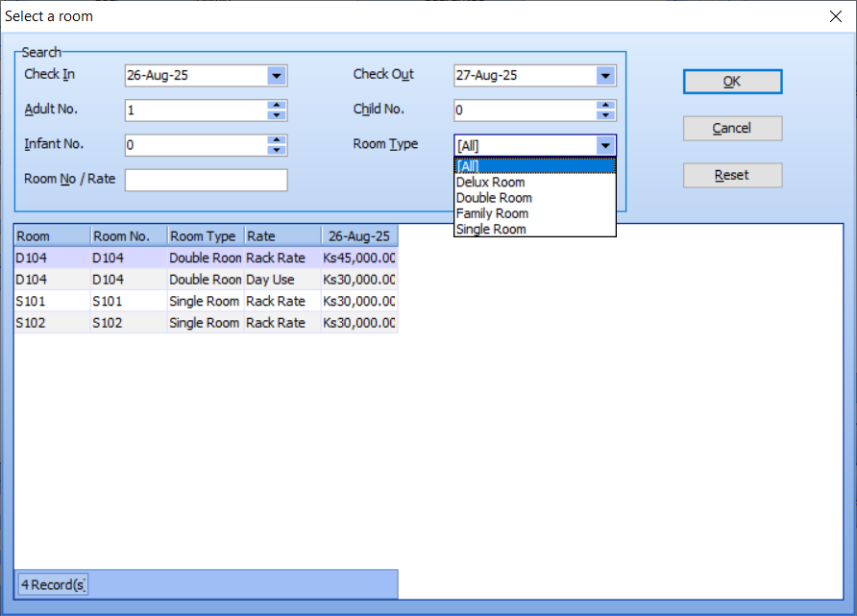Select Double Room from the list

point(494,197)
